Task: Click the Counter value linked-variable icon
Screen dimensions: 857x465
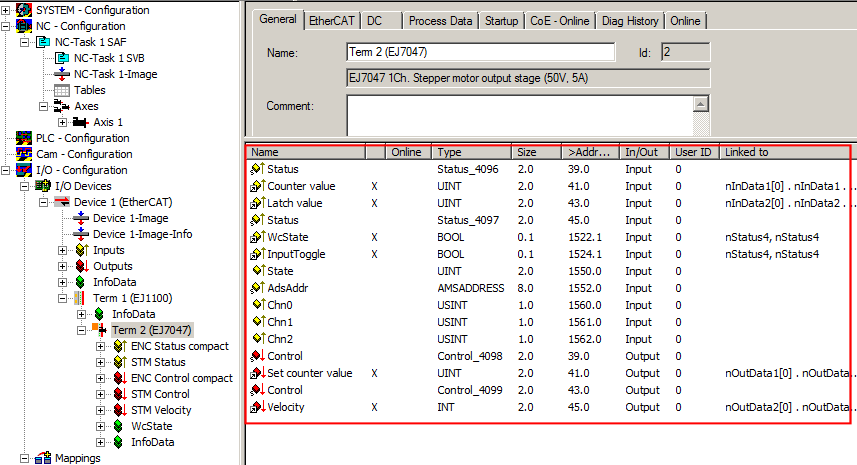Action: pyautogui.click(x=257, y=186)
